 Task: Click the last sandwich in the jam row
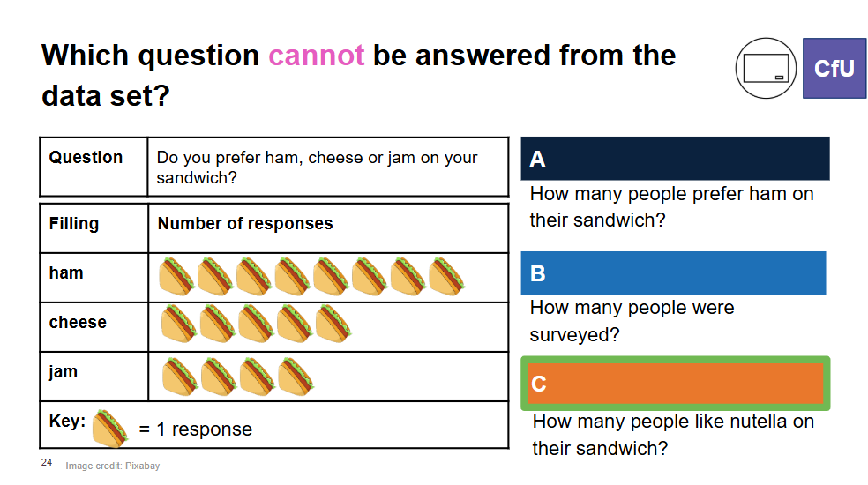tap(296, 377)
